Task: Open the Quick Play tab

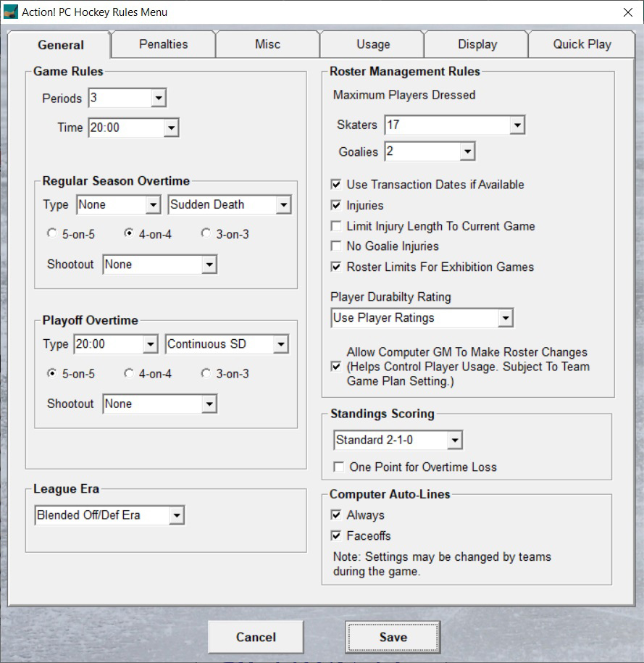Action: (x=582, y=44)
